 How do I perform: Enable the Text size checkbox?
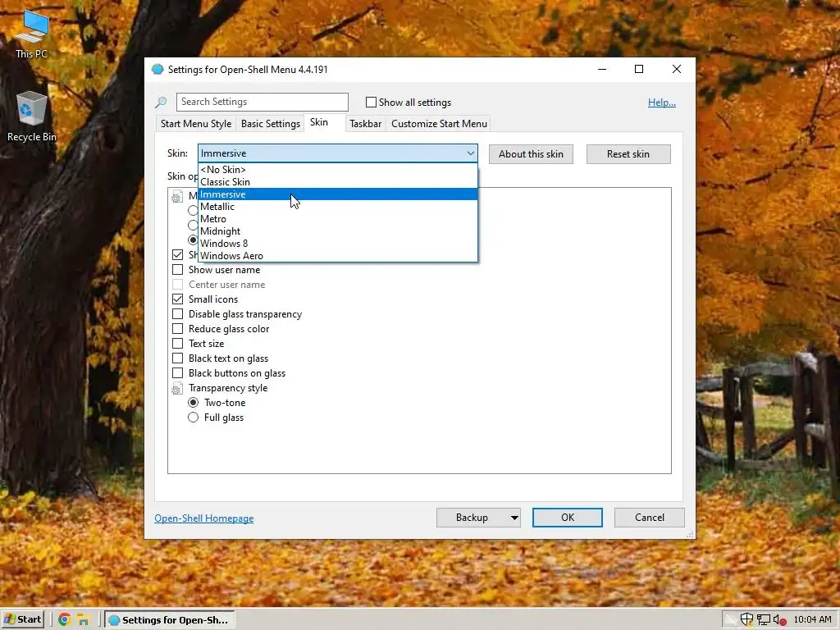point(177,344)
